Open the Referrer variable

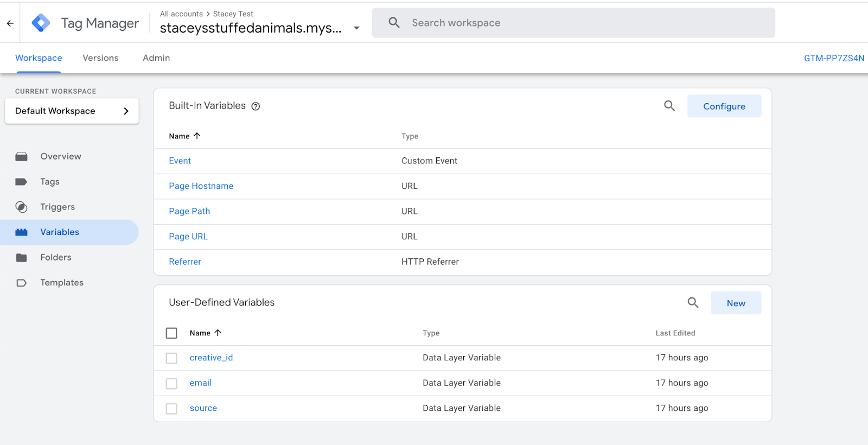[185, 262]
